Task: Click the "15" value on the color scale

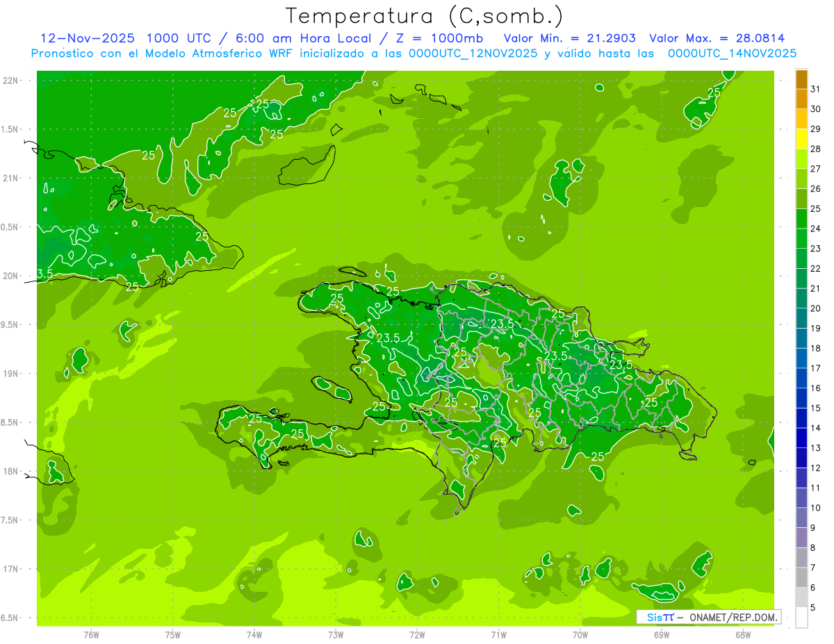Action: click(815, 408)
